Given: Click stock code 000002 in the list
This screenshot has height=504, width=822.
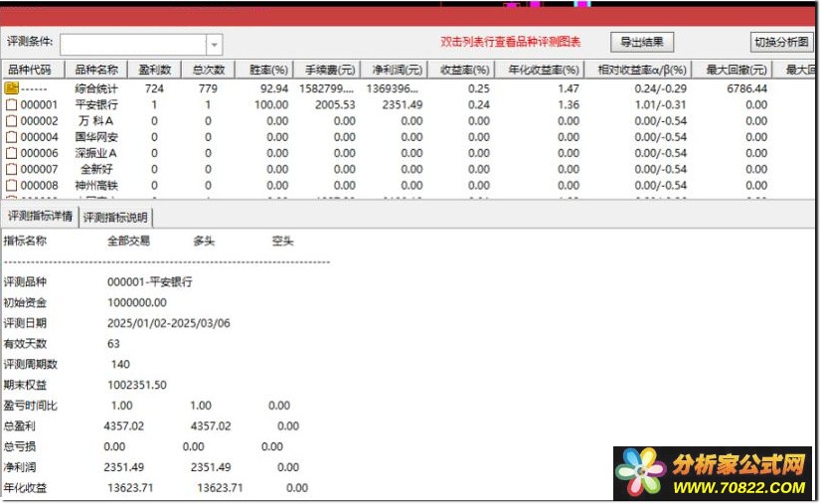Looking at the screenshot, I should tap(40, 121).
